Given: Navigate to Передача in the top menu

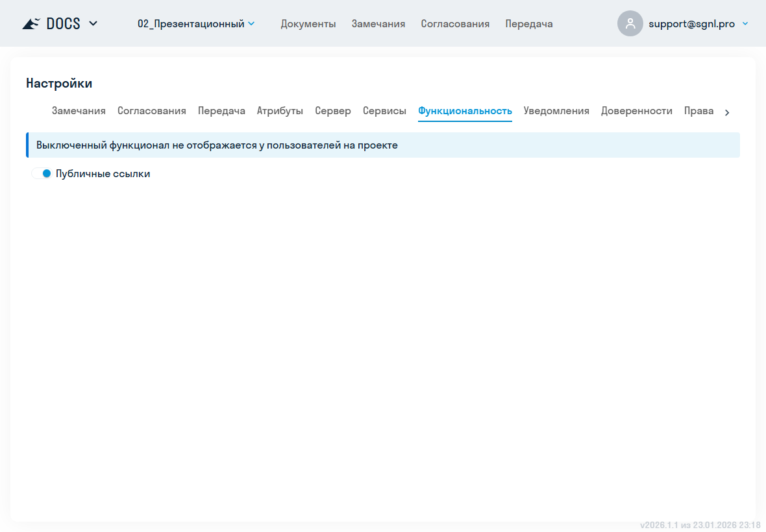Looking at the screenshot, I should click(x=529, y=24).
